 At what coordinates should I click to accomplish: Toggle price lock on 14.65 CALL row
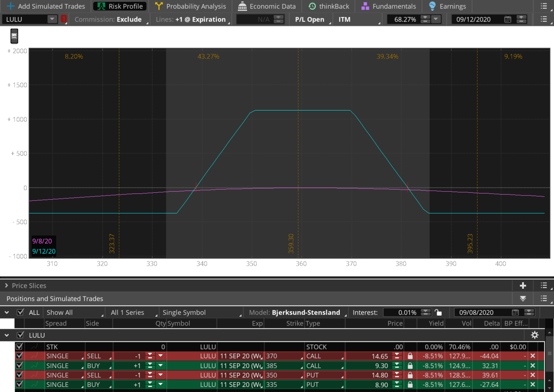click(x=410, y=356)
